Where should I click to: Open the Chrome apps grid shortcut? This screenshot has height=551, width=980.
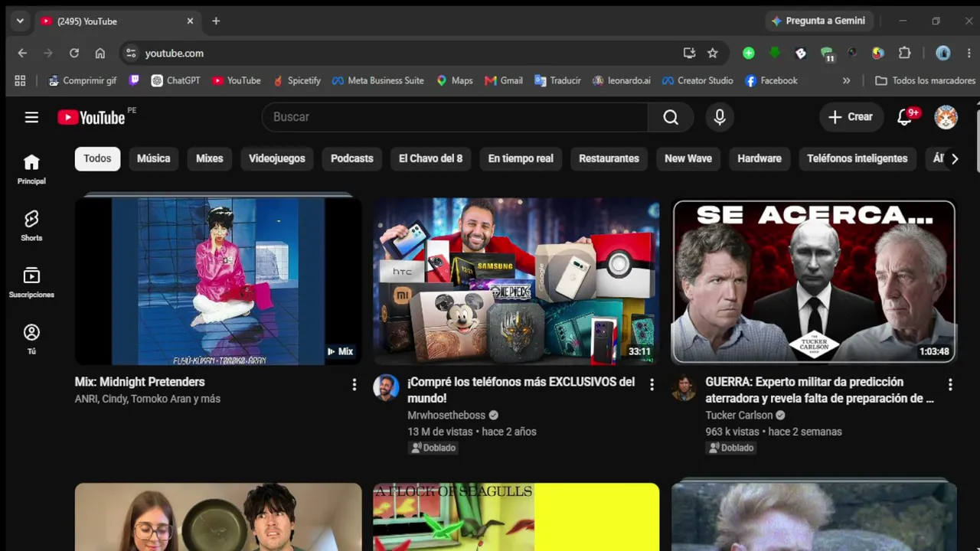20,80
